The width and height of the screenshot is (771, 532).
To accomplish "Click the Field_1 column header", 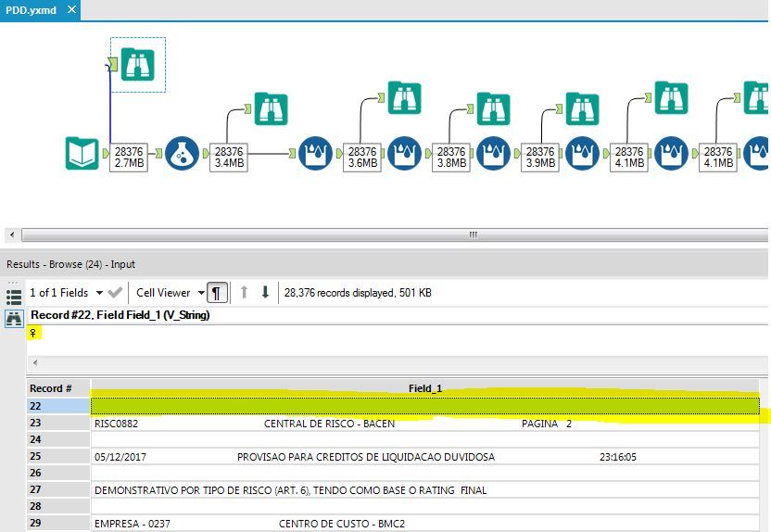I will 425,388.
